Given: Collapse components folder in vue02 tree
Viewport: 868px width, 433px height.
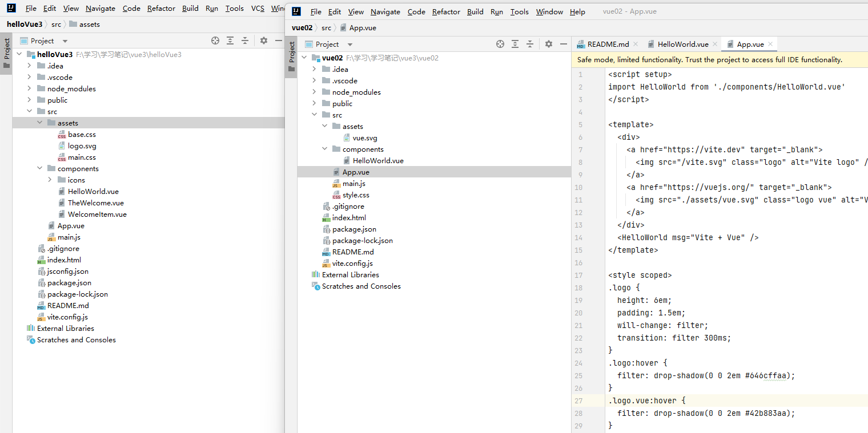Looking at the screenshot, I should click(x=324, y=149).
